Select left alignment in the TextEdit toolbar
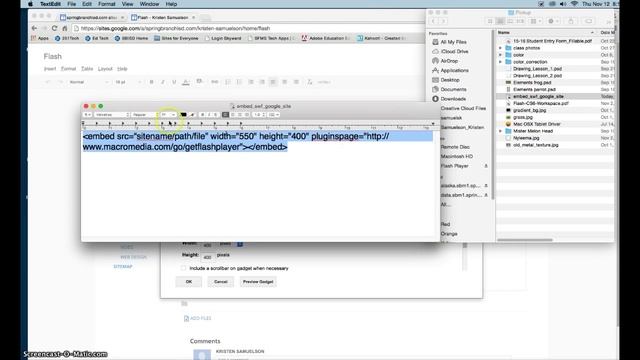Viewport: 640px width, 360px height. pyautogui.click(x=225, y=115)
